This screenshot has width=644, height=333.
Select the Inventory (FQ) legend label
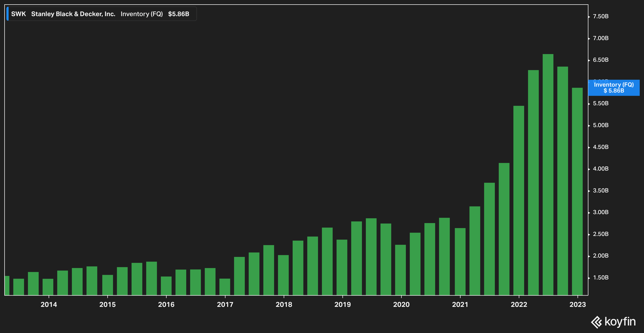point(142,14)
